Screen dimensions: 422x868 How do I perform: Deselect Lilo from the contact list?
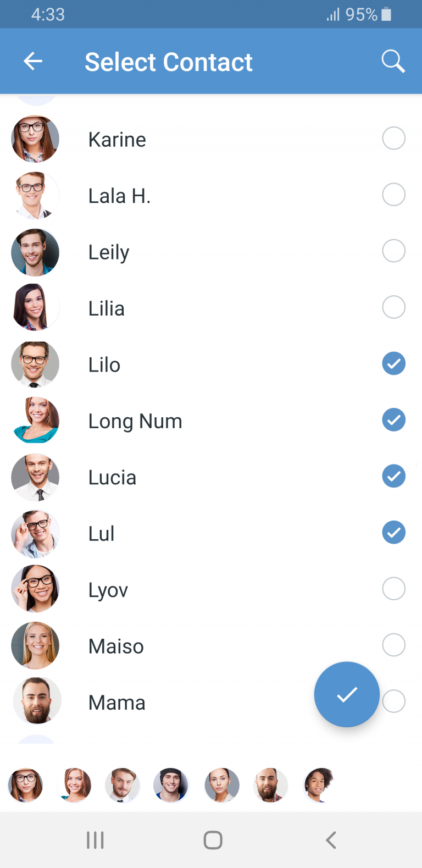(x=393, y=363)
